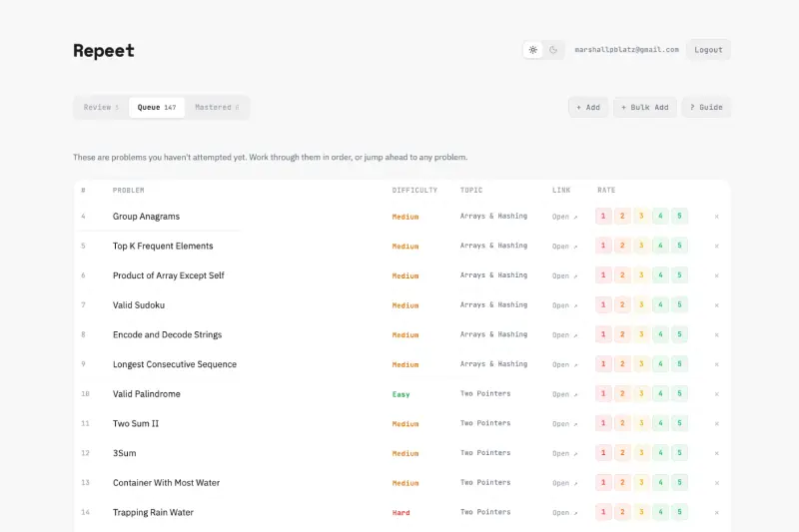Remove Trapping Rain Water from queue

tap(716, 513)
